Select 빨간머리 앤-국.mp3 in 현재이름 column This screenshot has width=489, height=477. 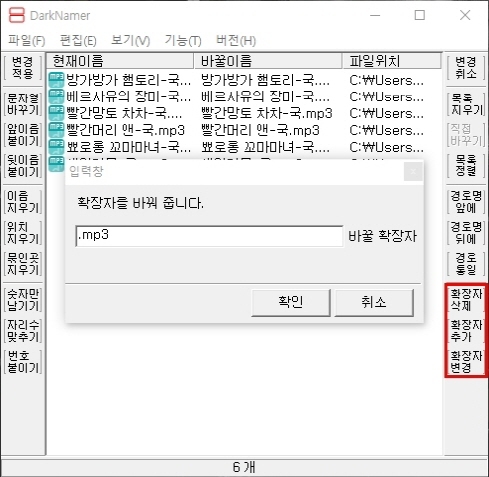pyautogui.click(x=125, y=130)
